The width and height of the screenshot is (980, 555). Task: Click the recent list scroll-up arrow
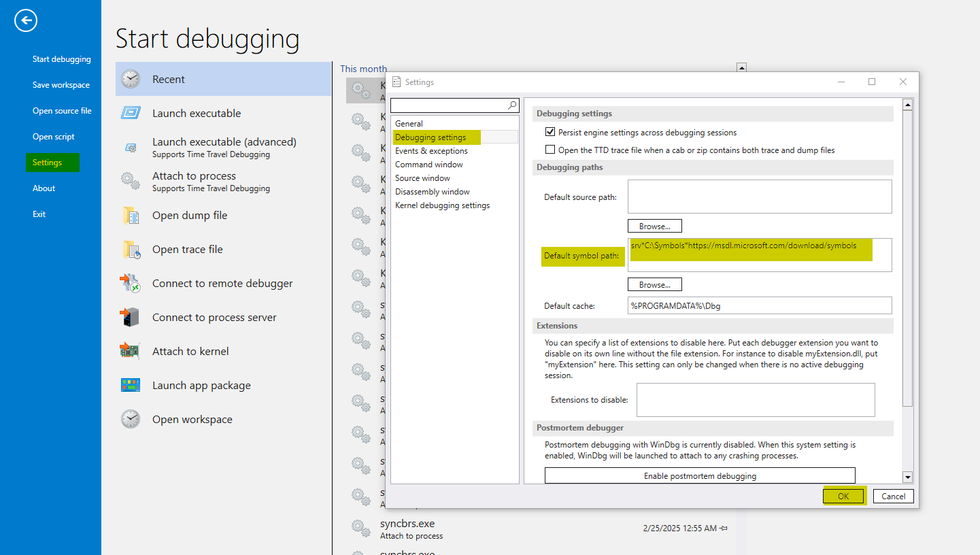[x=742, y=67]
